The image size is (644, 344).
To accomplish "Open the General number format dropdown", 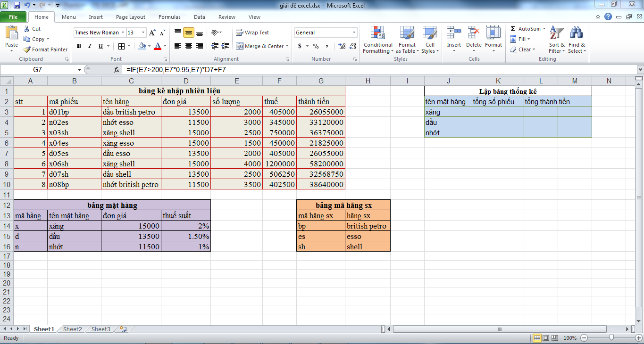I will coord(354,33).
